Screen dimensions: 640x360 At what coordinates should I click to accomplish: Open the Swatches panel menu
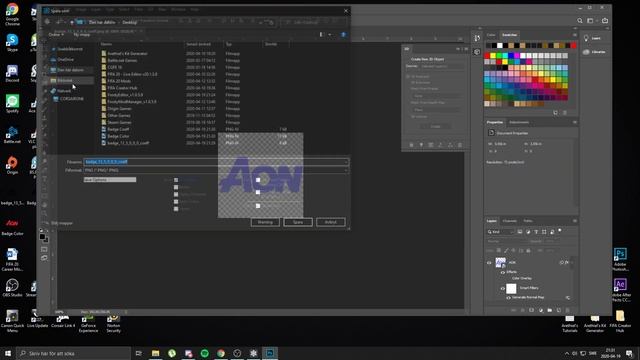pos(575,35)
